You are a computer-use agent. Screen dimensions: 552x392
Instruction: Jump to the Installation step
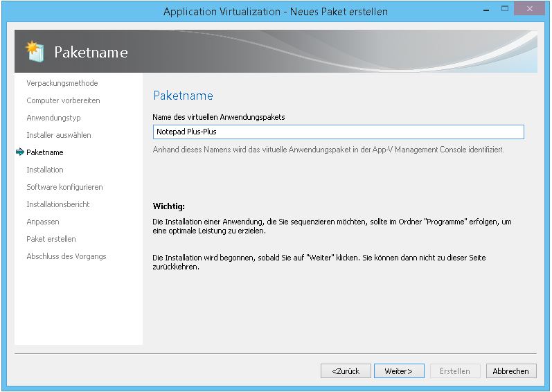pos(45,170)
